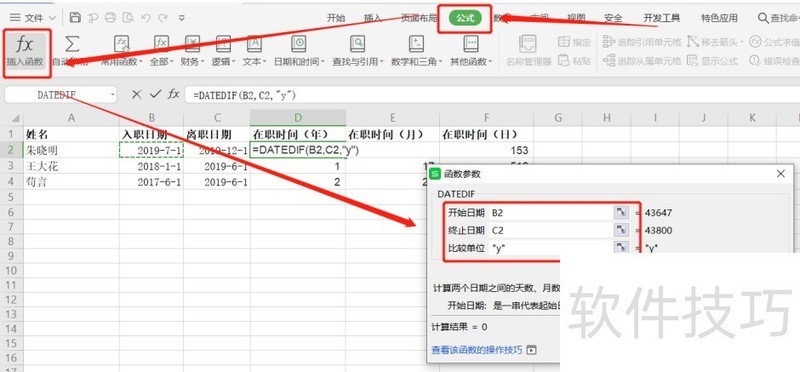Click the fx icon in formula bar
800x372 pixels.
coord(173,94)
